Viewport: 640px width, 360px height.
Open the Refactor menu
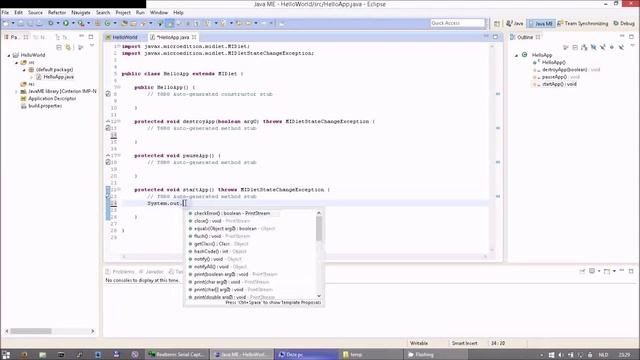[57, 13]
